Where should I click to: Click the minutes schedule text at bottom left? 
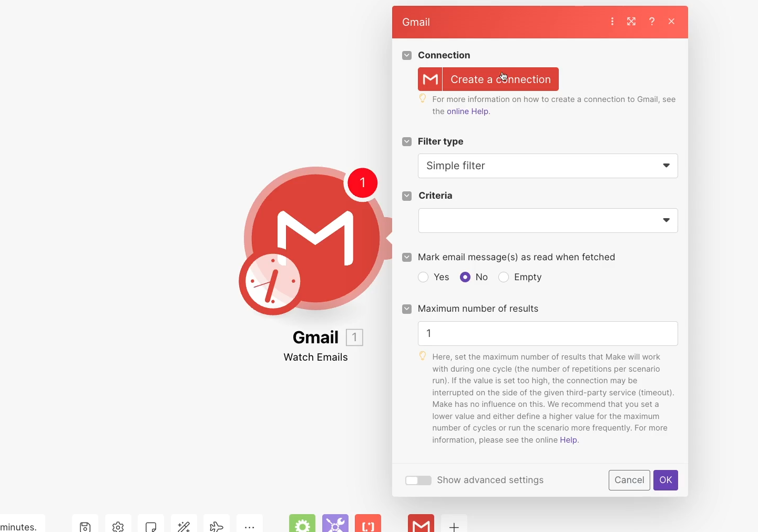pyautogui.click(x=18, y=527)
